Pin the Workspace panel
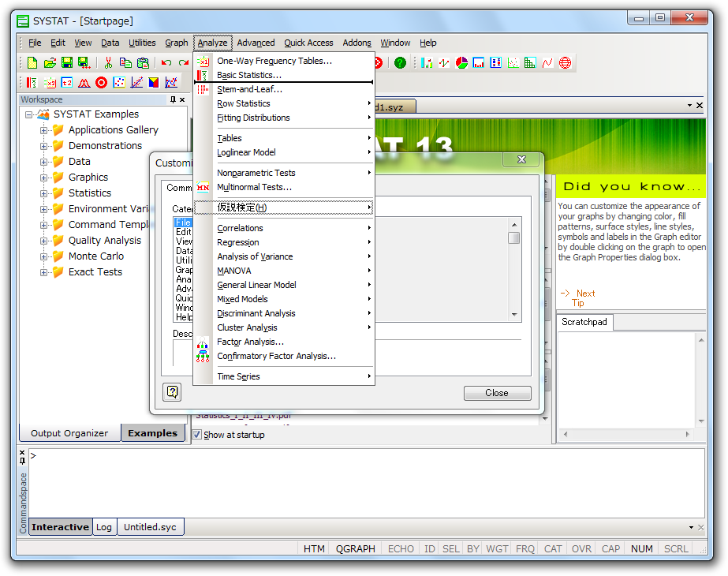Image resolution: width=728 pixels, height=576 pixels. pyautogui.click(x=174, y=99)
